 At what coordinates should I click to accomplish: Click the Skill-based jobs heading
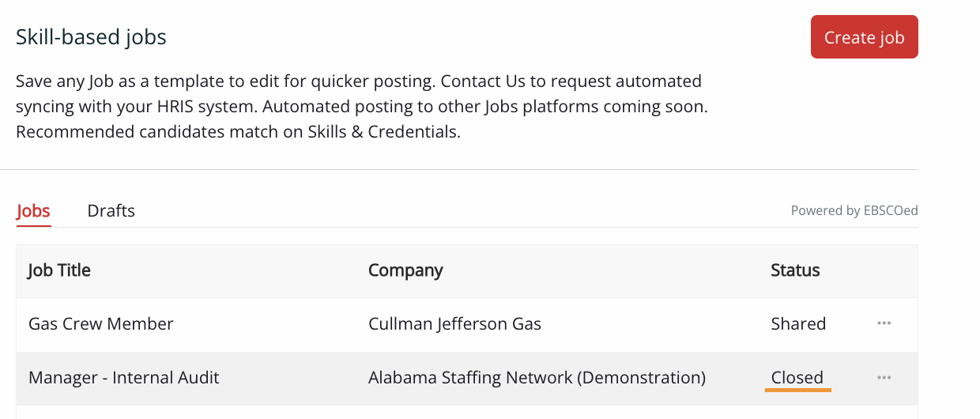[x=91, y=37]
